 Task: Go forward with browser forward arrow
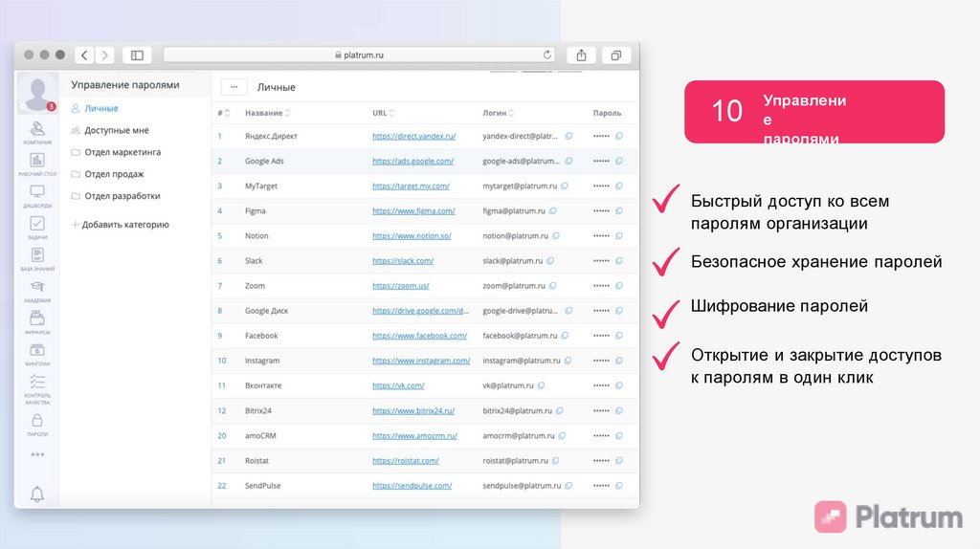click(x=105, y=55)
